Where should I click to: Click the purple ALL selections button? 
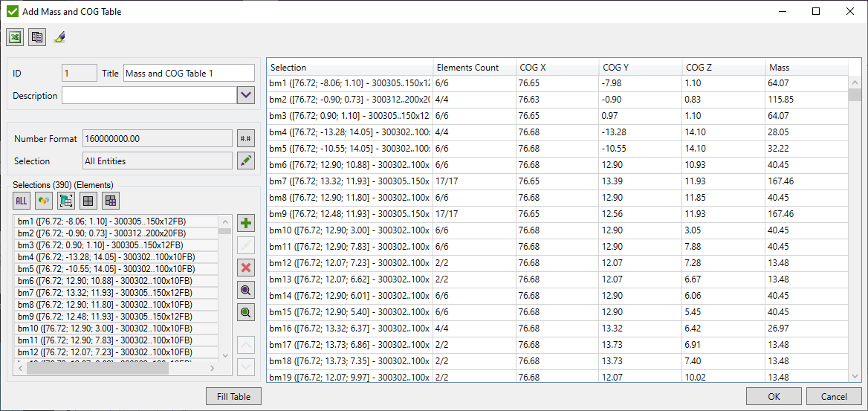coord(22,201)
